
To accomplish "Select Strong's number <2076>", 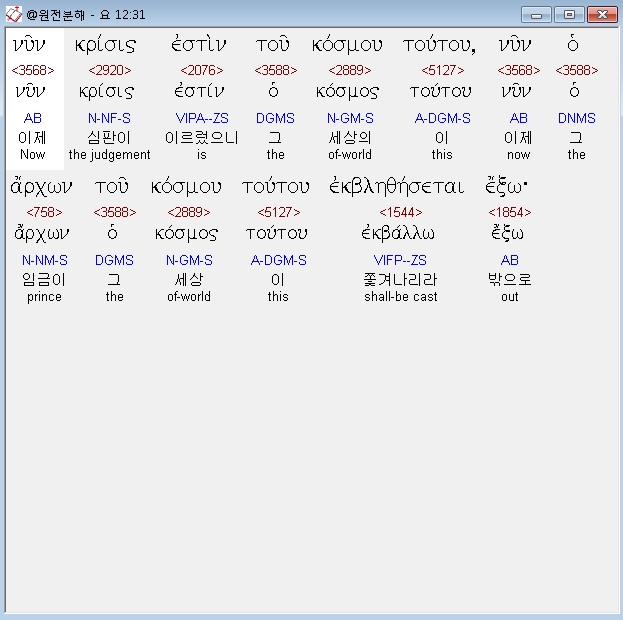I will click(x=202, y=70).
